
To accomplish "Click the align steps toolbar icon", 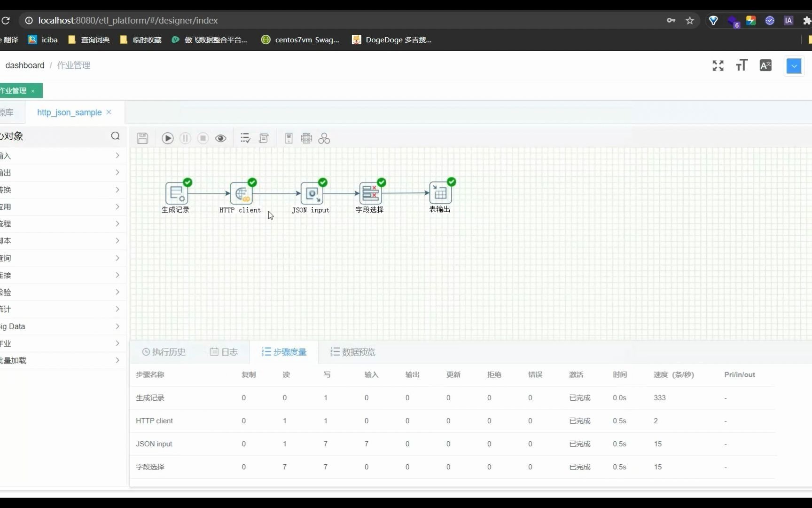I will [264, 138].
